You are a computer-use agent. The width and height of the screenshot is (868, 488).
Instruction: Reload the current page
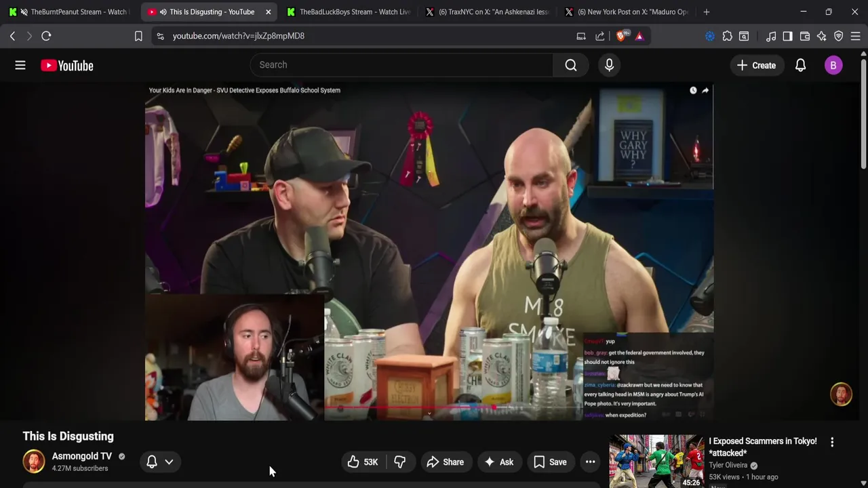pos(46,36)
